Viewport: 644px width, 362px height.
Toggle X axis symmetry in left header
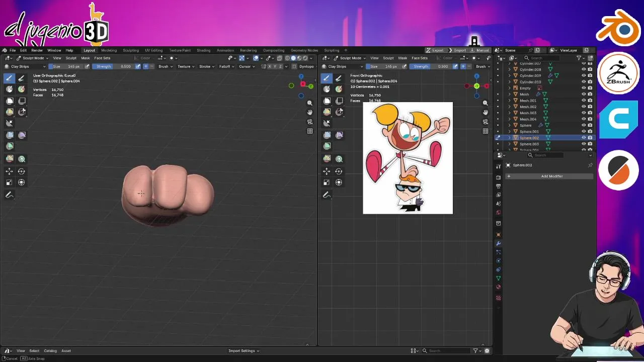click(x=270, y=66)
